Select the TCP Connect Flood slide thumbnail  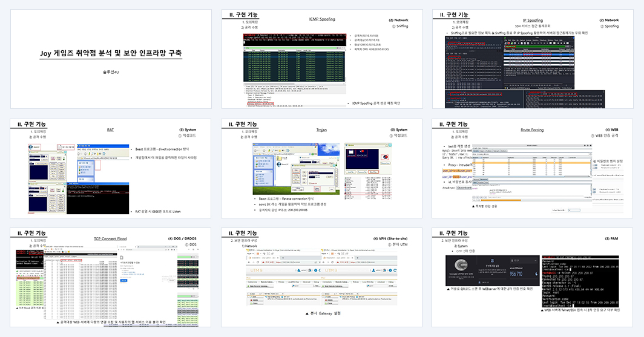tap(111, 278)
